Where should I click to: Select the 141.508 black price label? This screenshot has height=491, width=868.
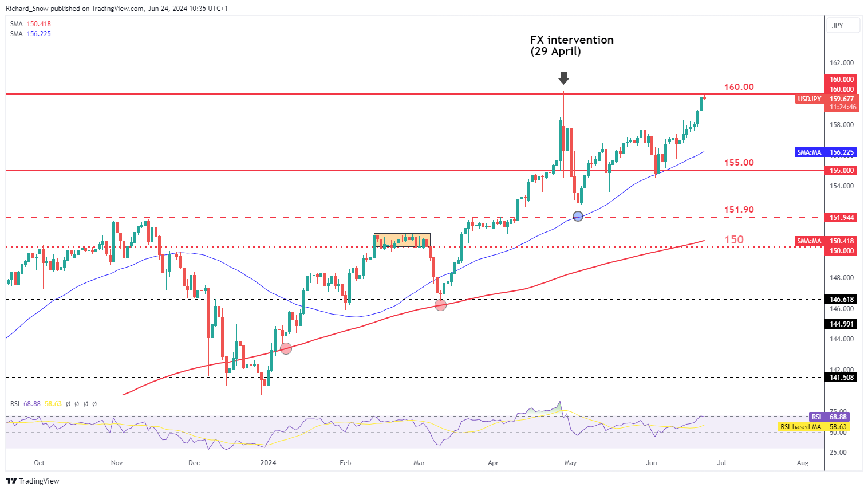click(x=842, y=378)
